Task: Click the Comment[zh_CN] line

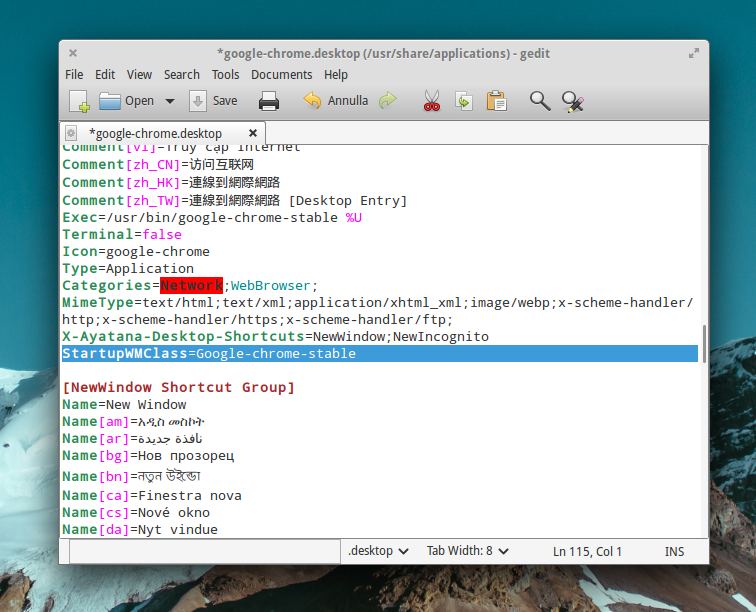Action: (158, 164)
